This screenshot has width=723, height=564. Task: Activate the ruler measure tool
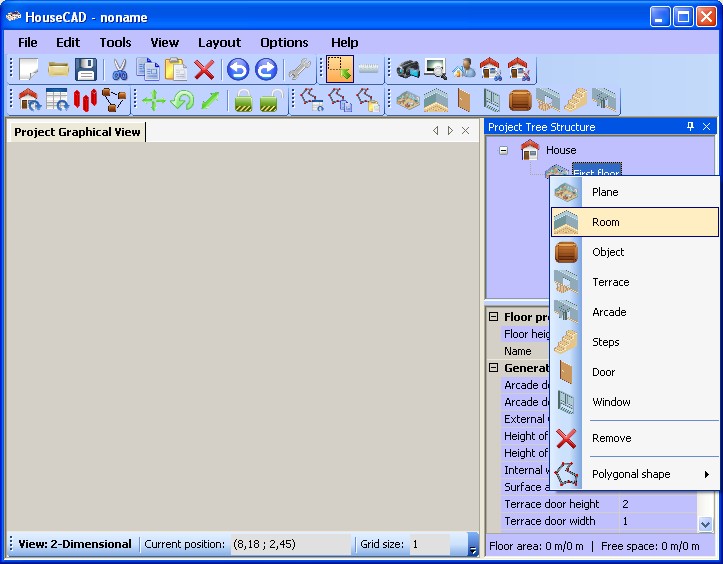(x=368, y=69)
